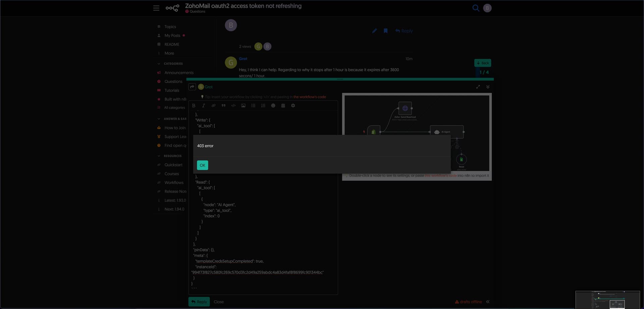This screenshot has width=644, height=309.
Task: Open the Courses resource link
Action: pos(171,174)
